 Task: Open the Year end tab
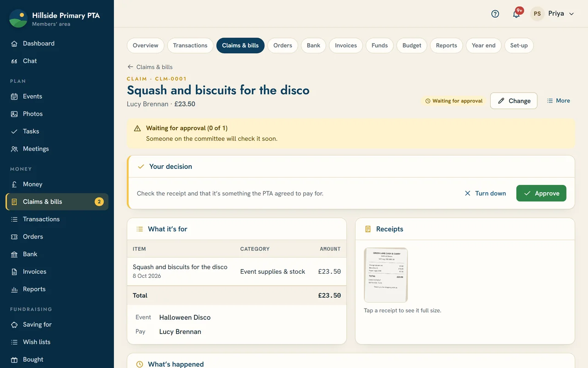pos(484,46)
